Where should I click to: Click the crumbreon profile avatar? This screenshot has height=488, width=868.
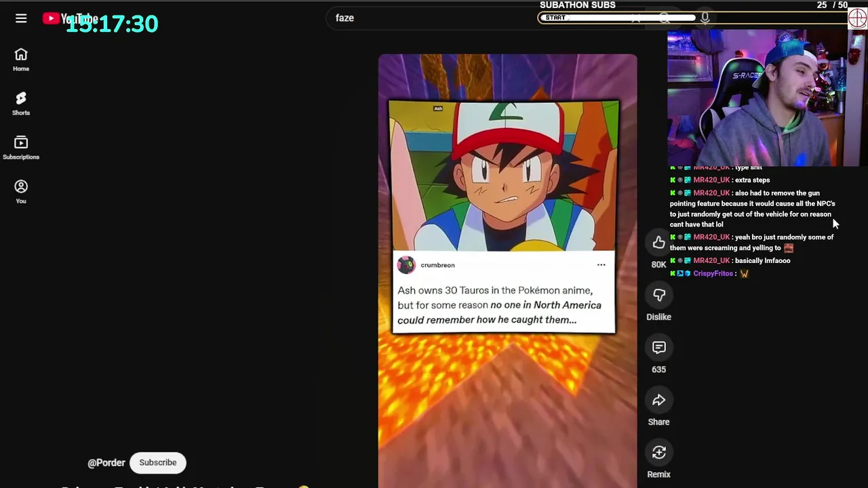[406, 265]
